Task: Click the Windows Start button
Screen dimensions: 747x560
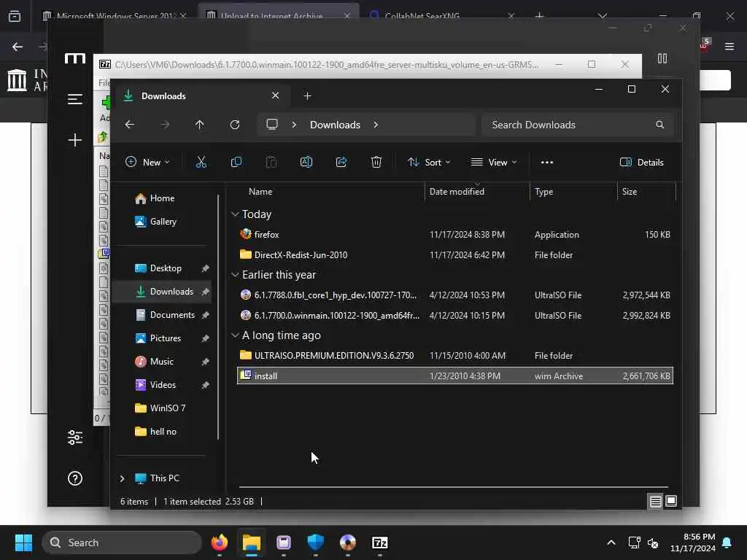Action: coord(23,542)
